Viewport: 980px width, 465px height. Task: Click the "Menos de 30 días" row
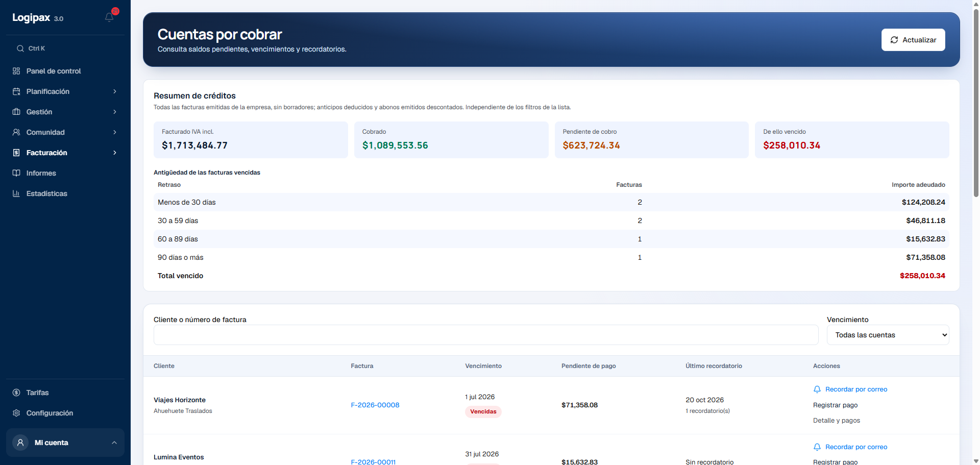pos(551,202)
